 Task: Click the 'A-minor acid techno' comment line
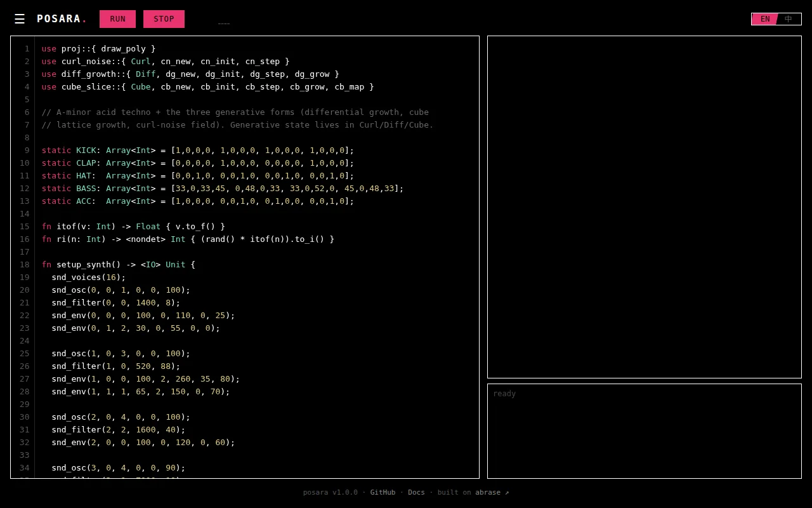pyautogui.click(x=235, y=112)
